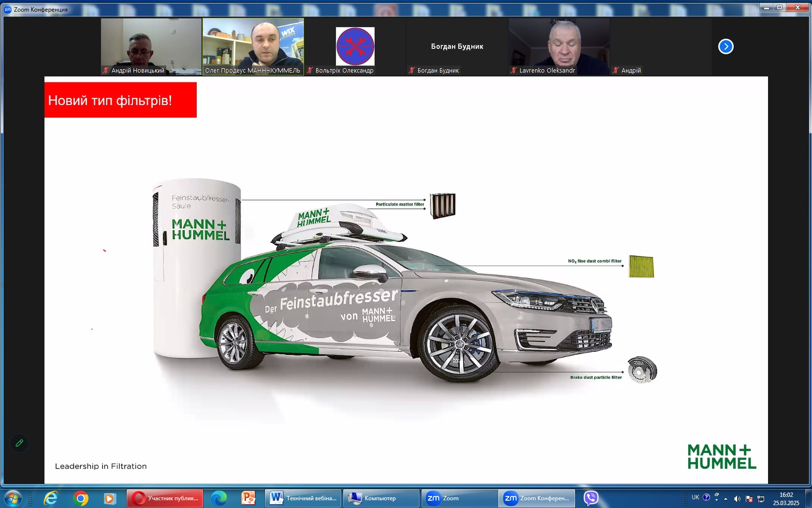Click the brake disc filter image

pos(642,370)
